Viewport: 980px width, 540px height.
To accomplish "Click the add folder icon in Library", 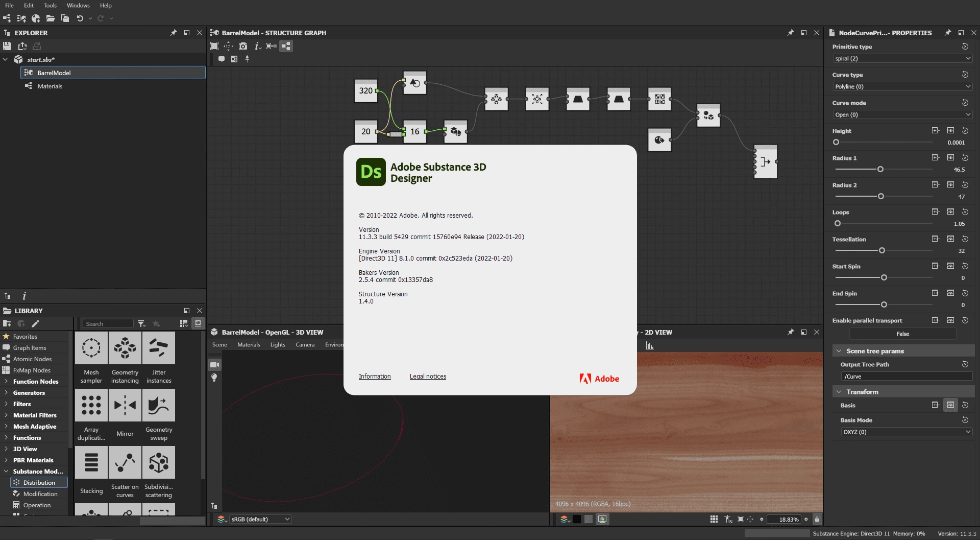I will coord(7,323).
